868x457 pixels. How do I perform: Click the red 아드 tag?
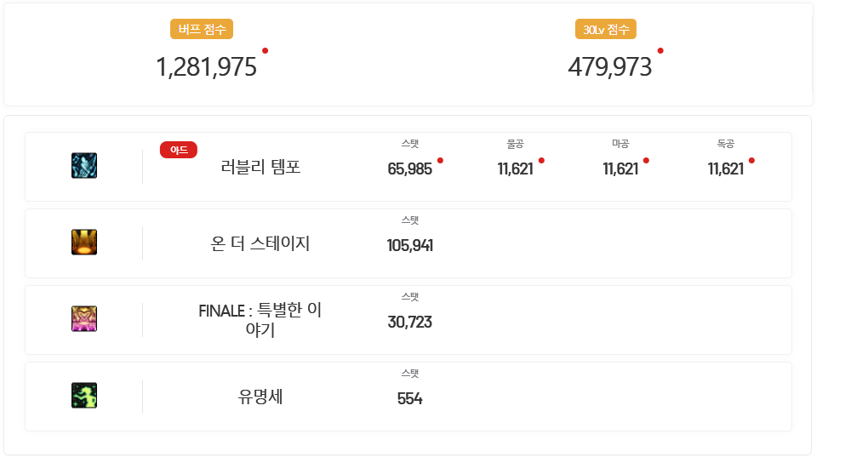[x=178, y=150]
